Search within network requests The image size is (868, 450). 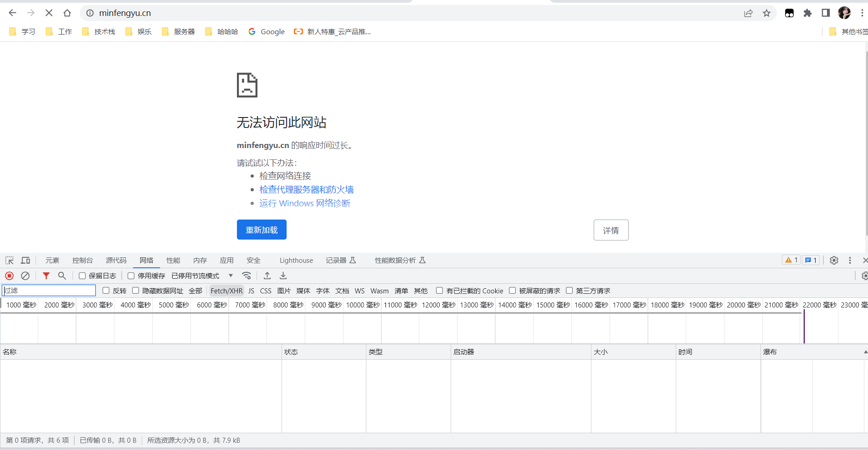(x=62, y=276)
